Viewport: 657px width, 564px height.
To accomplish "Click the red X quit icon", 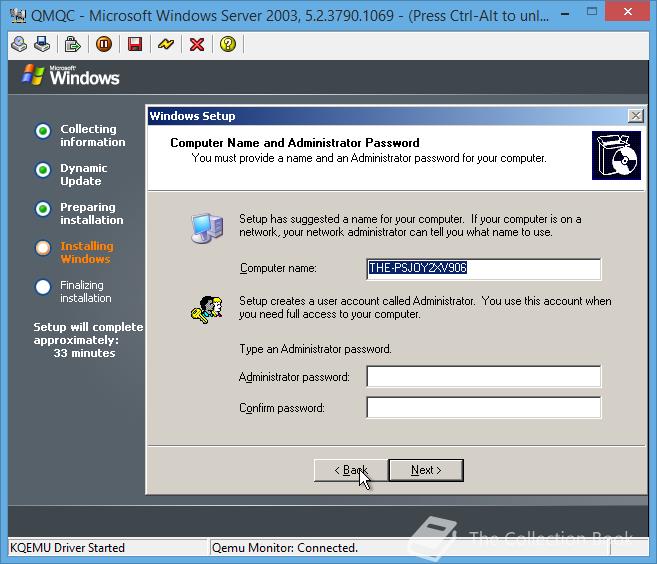I will coord(197,44).
